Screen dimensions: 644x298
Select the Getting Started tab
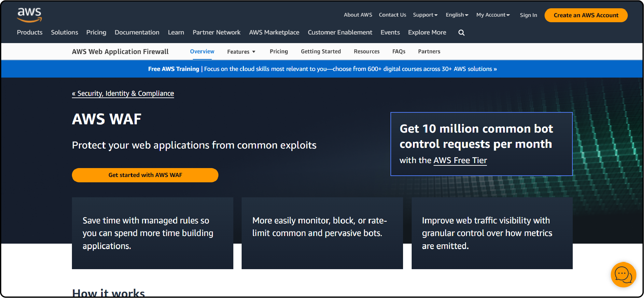(x=321, y=52)
